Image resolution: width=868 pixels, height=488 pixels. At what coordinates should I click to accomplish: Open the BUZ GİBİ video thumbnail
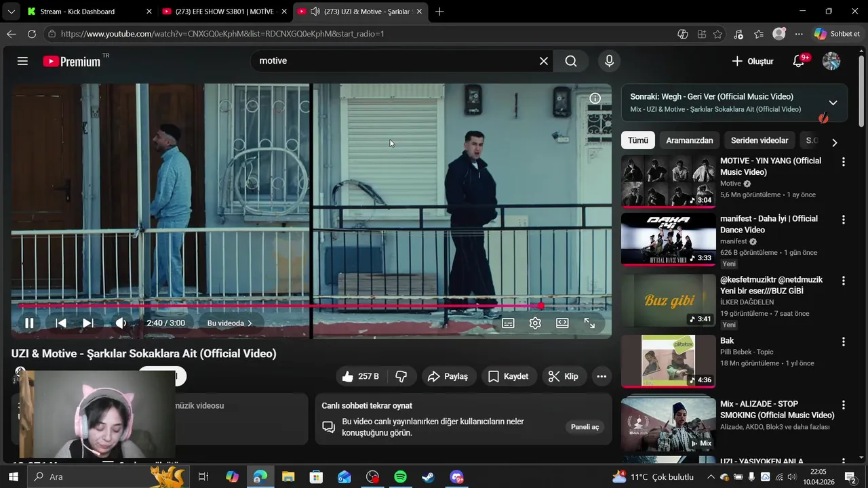(x=668, y=300)
